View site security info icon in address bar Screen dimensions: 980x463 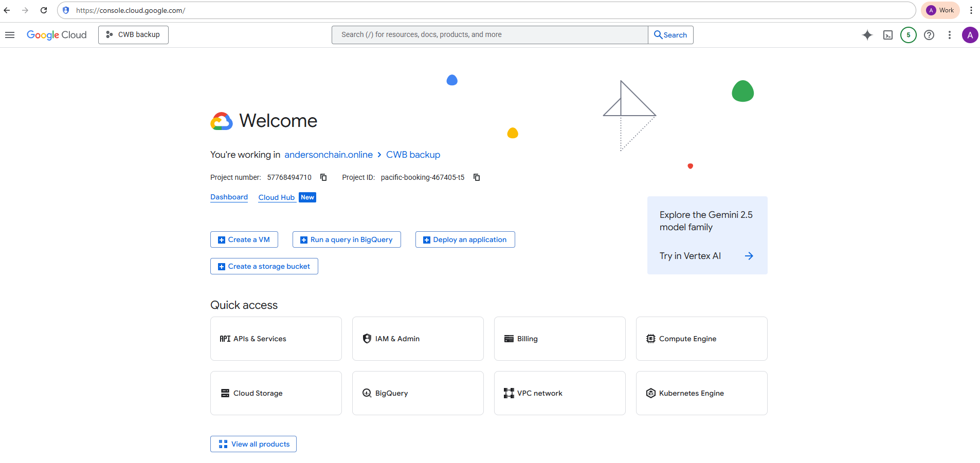66,10
